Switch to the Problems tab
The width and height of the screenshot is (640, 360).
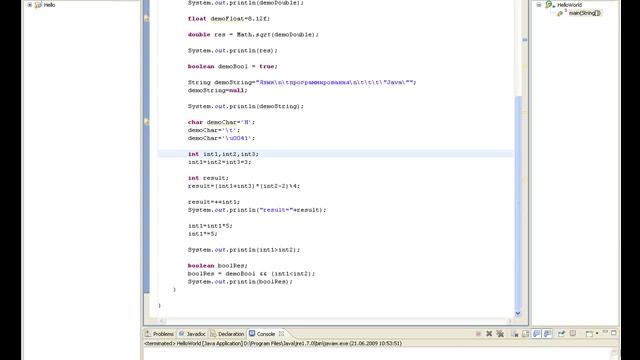point(159,334)
